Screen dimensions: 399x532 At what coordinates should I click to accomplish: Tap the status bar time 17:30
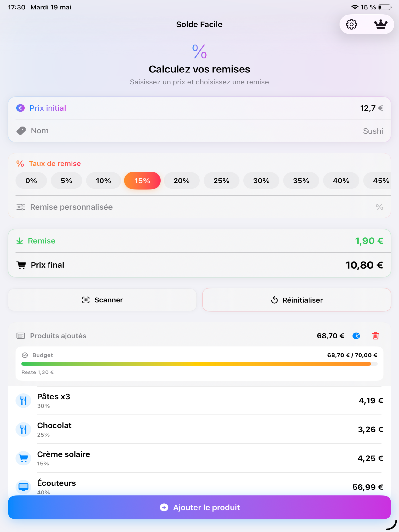pyautogui.click(x=17, y=7)
